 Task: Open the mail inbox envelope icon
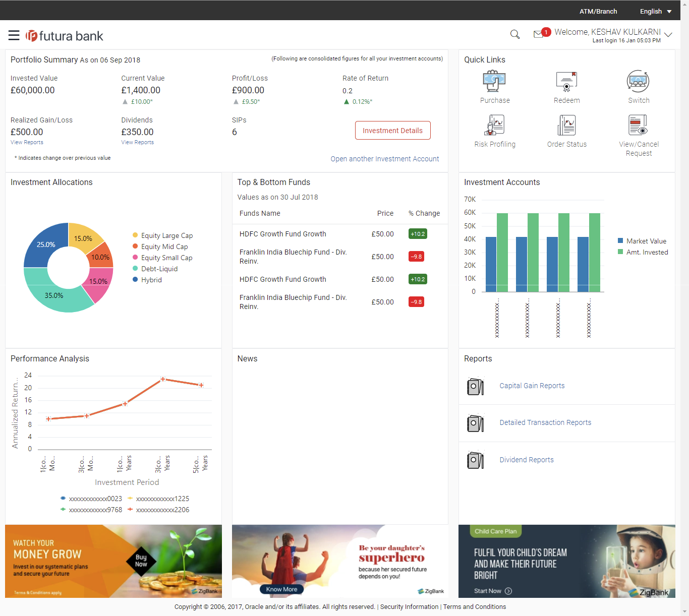click(x=539, y=34)
